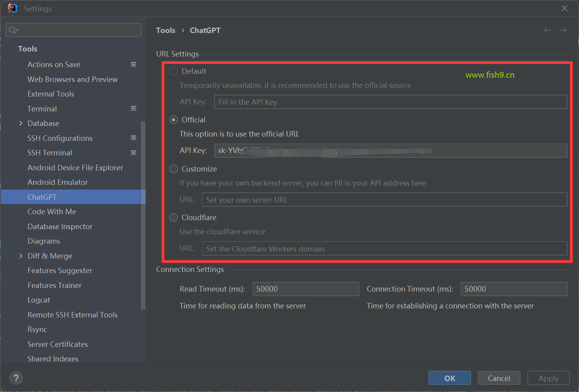Image resolution: width=579 pixels, height=392 pixels.
Task: Click the SSH Terminal project-level icon
Action: point(133,153)
